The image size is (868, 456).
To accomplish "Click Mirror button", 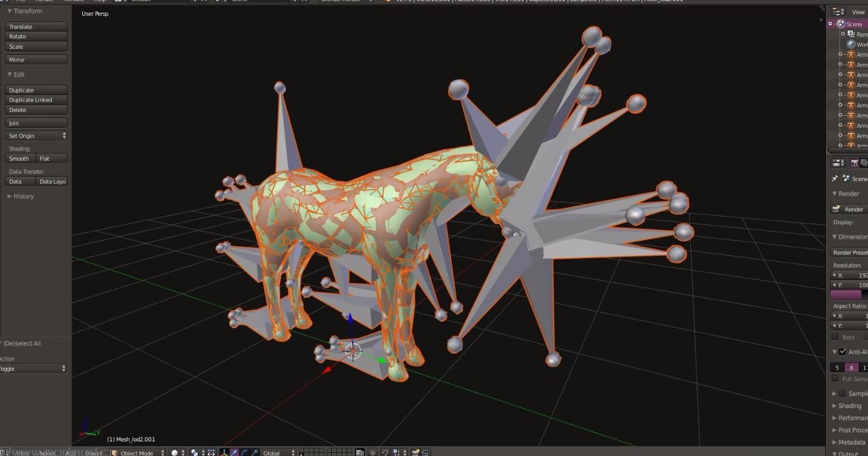I will tap(36, 60).
